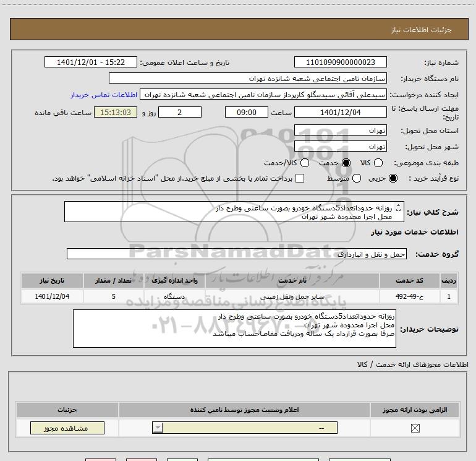Click the ردیف column header

tap(449, 280)
